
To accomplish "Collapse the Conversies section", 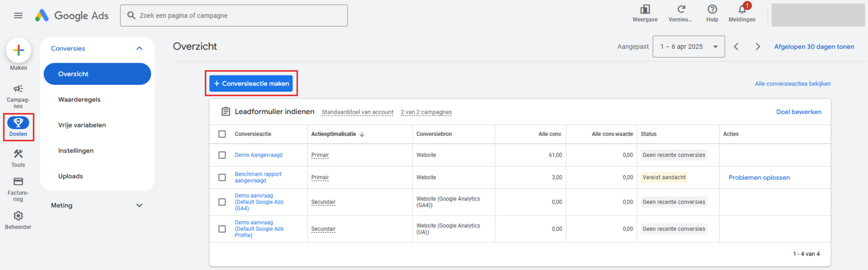I will coord(139,48).
